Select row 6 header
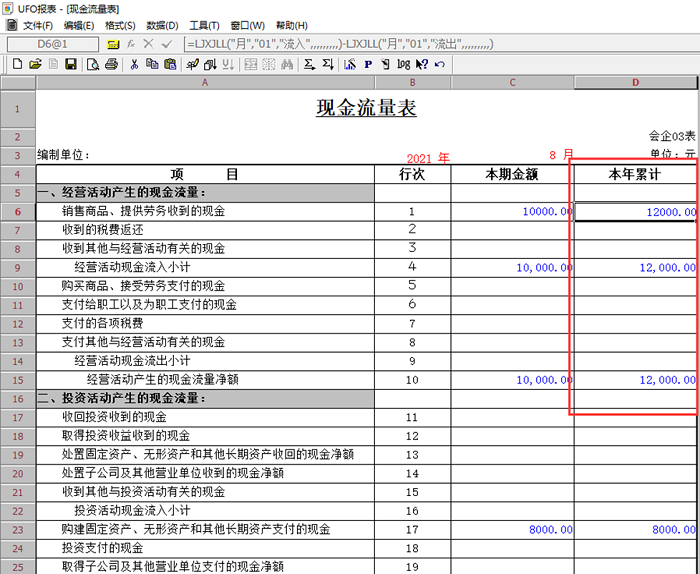 18,212
